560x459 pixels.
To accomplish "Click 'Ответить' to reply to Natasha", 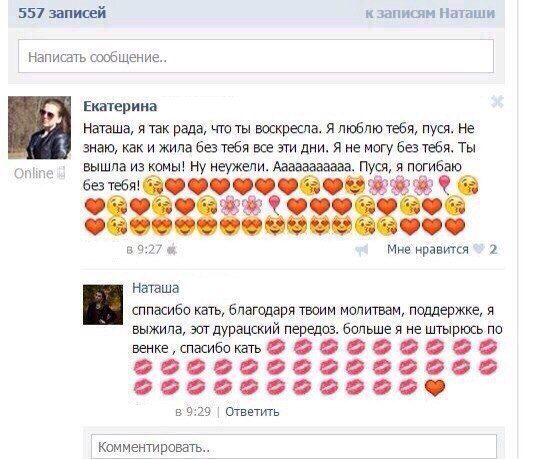I will [252, 411].
